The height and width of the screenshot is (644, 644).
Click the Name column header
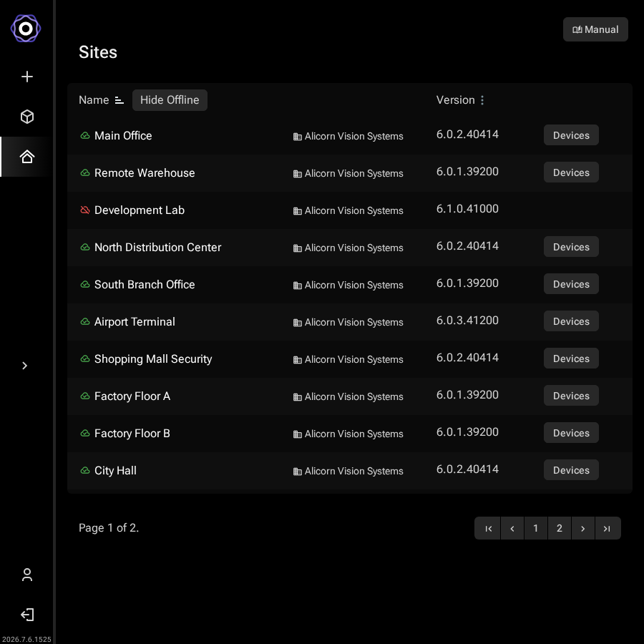(94, 100)
